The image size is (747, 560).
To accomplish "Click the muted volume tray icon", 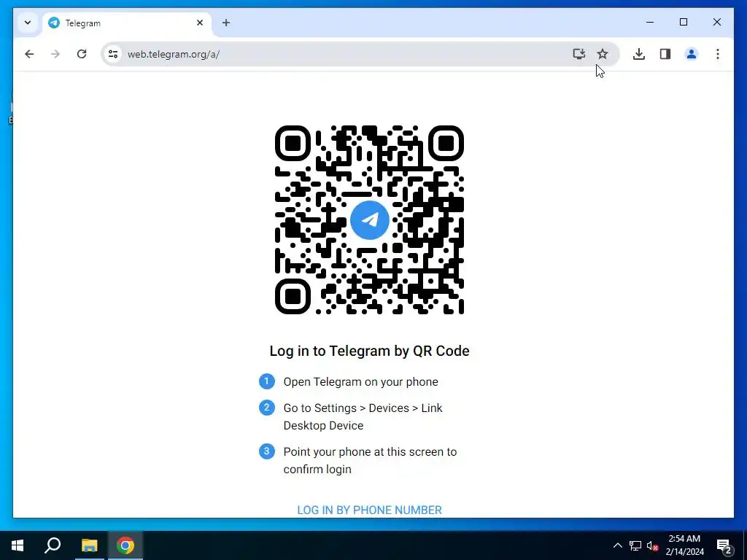I will click(652, 545).
